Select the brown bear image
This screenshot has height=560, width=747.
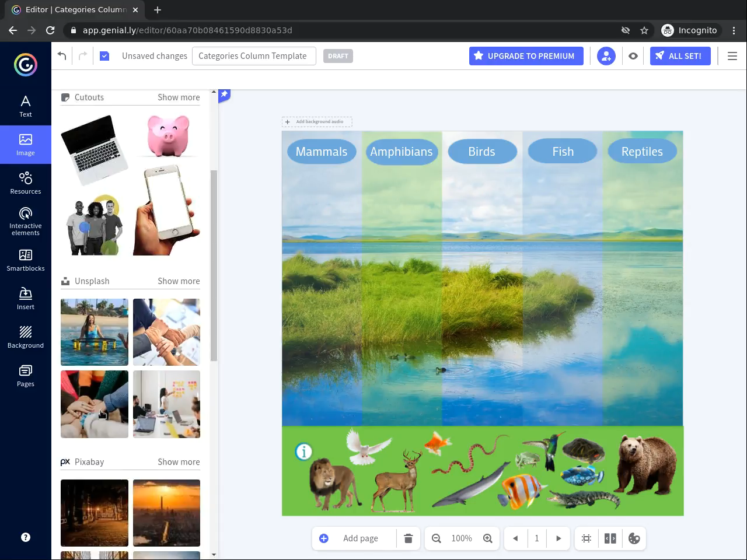(647, 465)
